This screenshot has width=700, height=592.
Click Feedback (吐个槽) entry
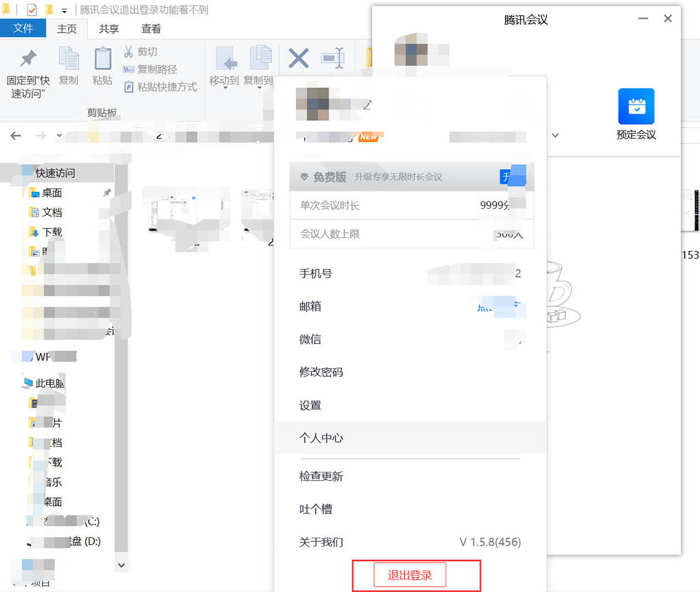click(x=316, y=509)
